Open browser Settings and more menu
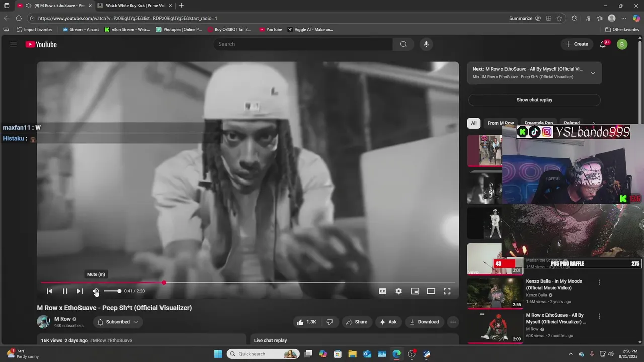Image resolution: width=644 pixels, height=362 pixels. click(624, 18)
